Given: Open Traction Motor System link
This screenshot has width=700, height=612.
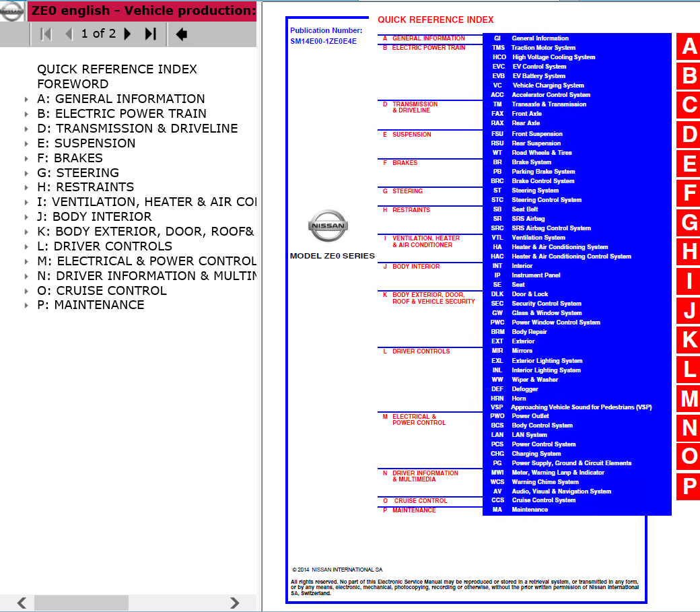Looking at the screenshot, I should point(543,48).
